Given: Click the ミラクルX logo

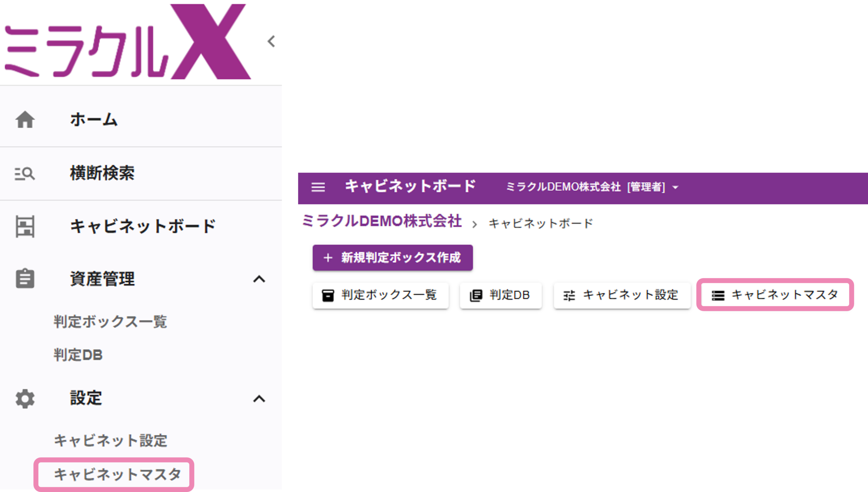Looking at the screenshot, I should [x=128, y=41].
